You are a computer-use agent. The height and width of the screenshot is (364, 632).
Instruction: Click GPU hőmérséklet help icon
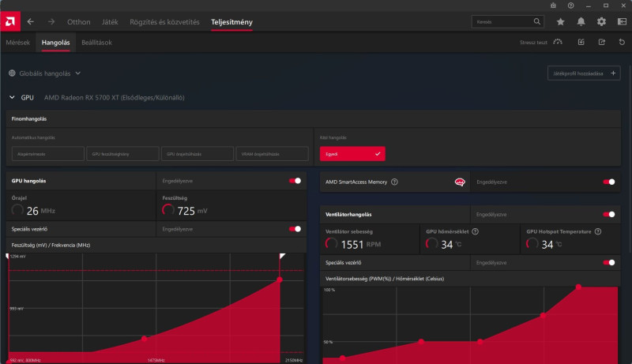point(476,231)
